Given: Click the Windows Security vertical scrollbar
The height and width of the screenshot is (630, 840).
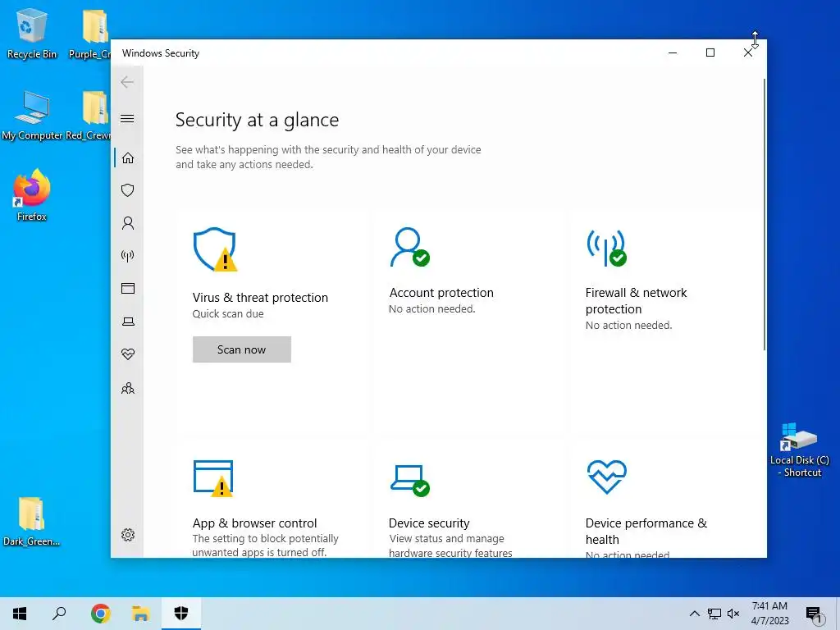Looking at the screenshot, I should click(764, 214).
